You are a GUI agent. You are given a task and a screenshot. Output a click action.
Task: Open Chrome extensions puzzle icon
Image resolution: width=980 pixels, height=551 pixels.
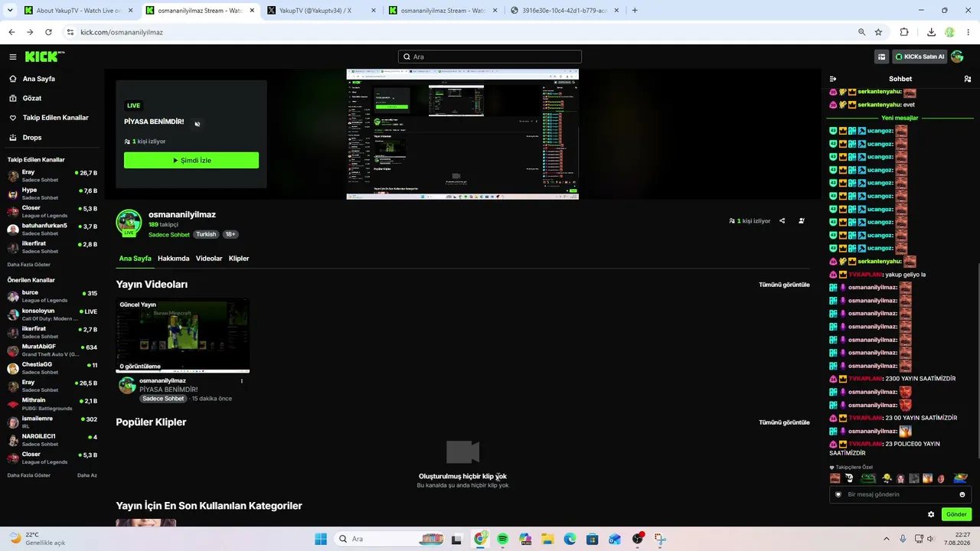[904, 32]
